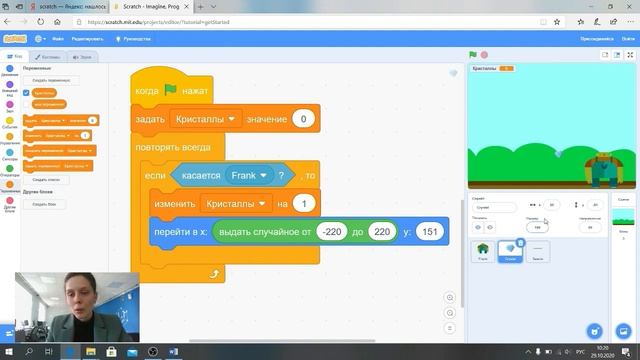Edit the value 0 in the задать block

coord(303,119)
